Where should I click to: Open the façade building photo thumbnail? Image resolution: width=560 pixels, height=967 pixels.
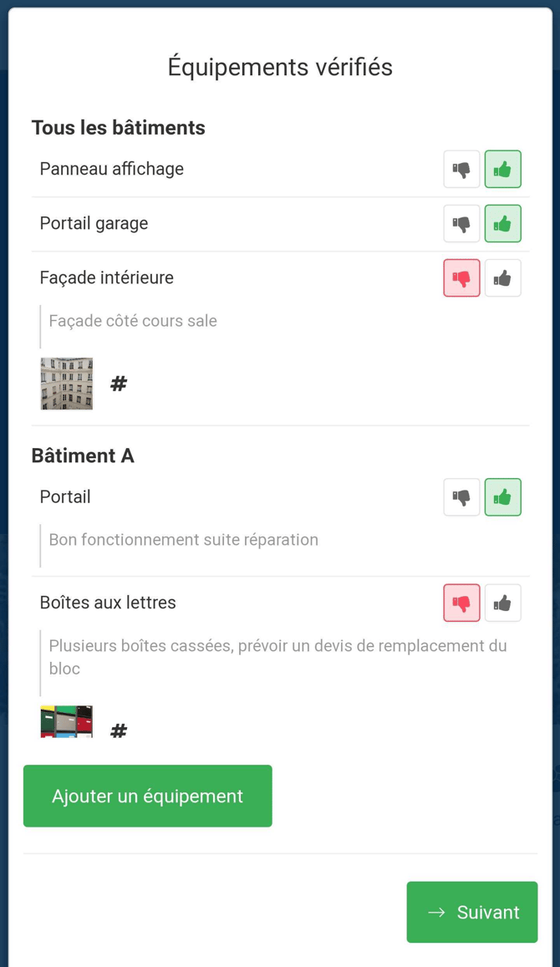67,384
